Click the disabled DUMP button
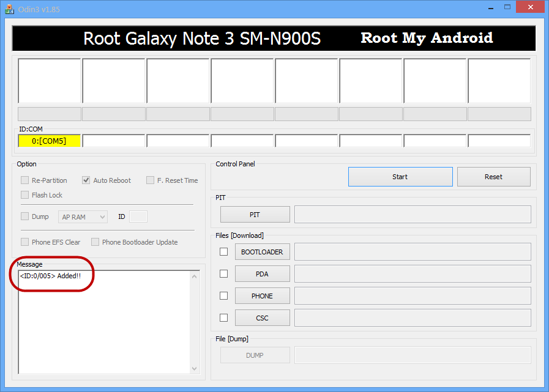 255,355
